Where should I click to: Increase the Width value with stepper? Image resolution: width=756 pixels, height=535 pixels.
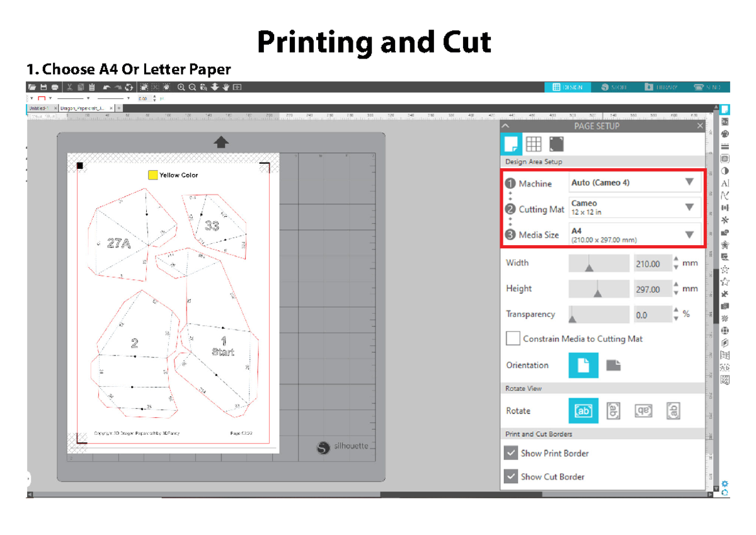(676, 260)
